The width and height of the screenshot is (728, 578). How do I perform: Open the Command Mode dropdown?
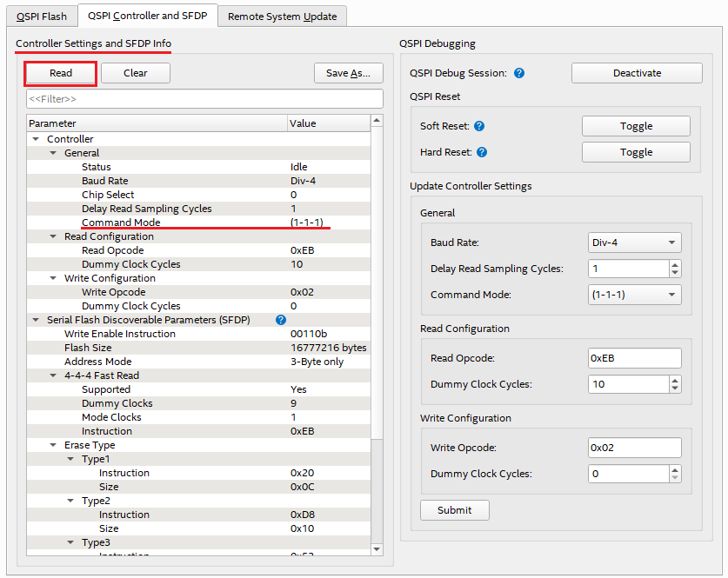(634, 295)
